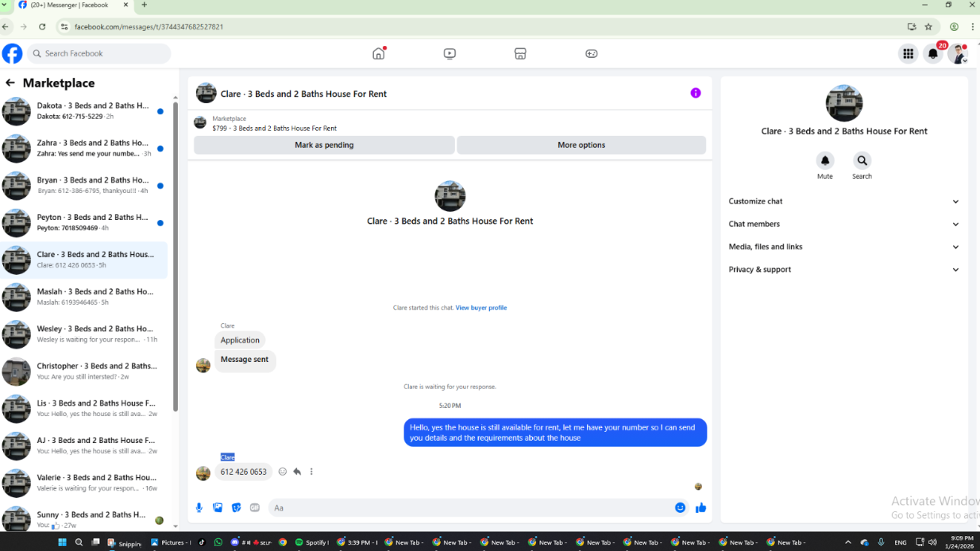Click the "612 426 0653" message text
The width and height of the screenshot is (980, 551).
[244, 472]
